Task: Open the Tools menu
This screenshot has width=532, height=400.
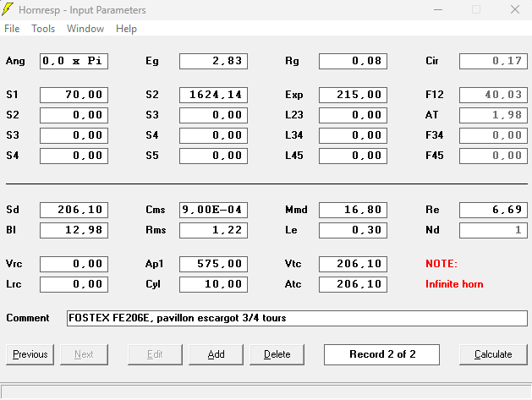Action: tap(43, 29)
